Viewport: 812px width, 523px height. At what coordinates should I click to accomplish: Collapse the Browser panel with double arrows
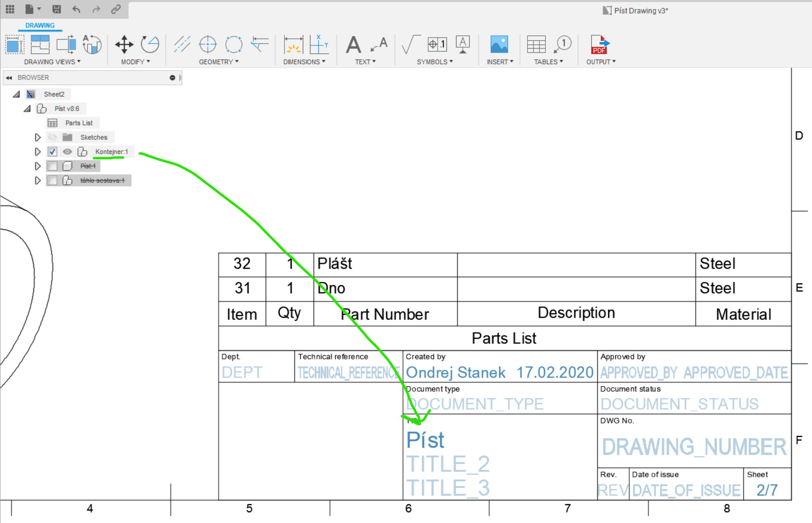point(9,77)
